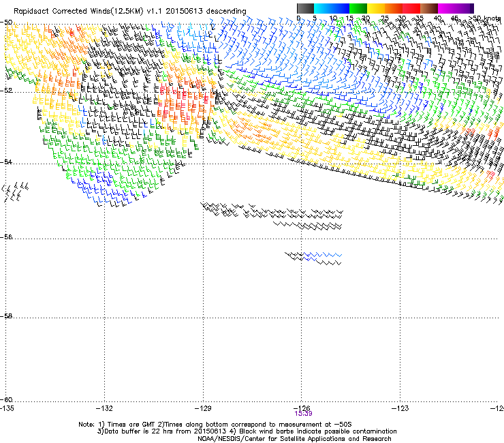This screenshot has width=504, height=443.
Task: Click the green 15-20 knots legend swatch
Action: pyautogui.click(x=358, y=8)
